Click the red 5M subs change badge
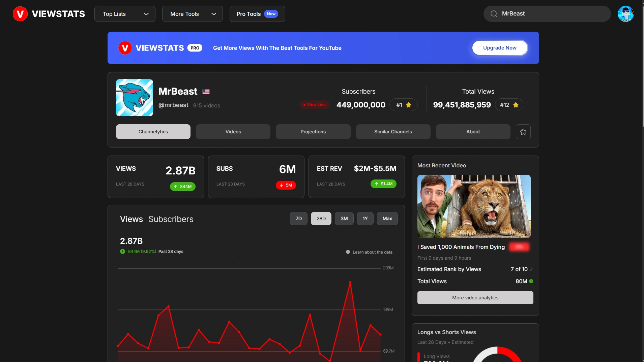Screen dimensions: 644x362 pyautogui.click(x=286, y=185)
